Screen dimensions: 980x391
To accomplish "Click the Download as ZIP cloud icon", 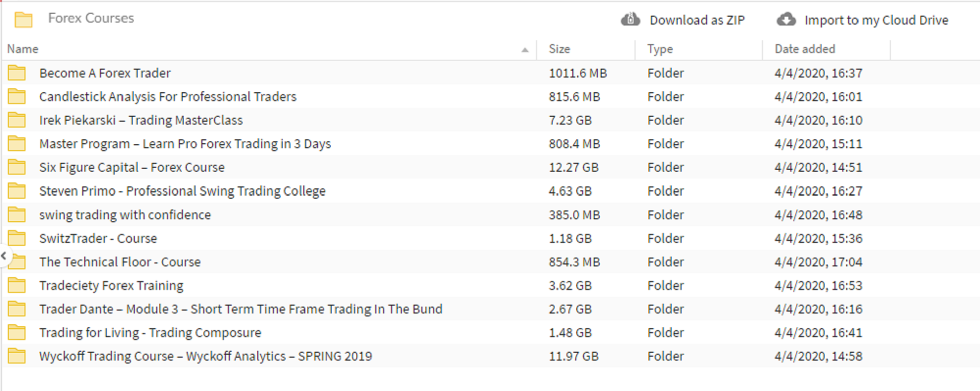I will pyautogui.click(x=630, y=20).
